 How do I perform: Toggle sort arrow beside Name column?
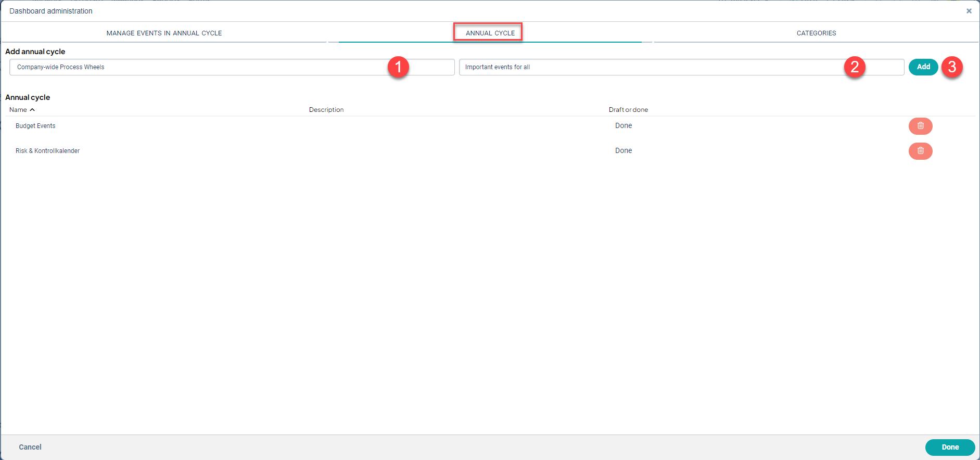coord(32,110)
